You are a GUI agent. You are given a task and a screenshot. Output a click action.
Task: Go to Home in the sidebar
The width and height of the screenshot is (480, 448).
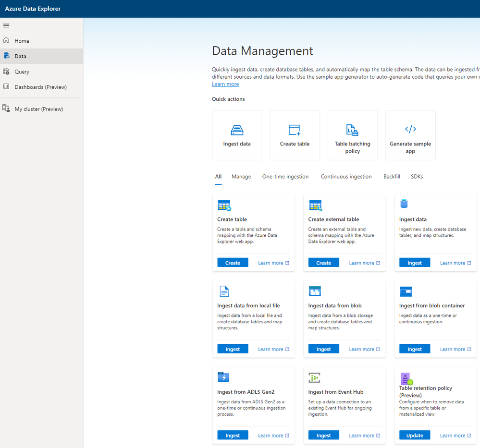[41, 41]
